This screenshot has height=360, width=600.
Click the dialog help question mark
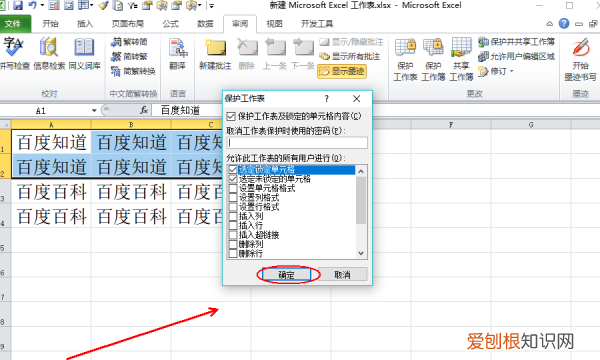[326, 99]
